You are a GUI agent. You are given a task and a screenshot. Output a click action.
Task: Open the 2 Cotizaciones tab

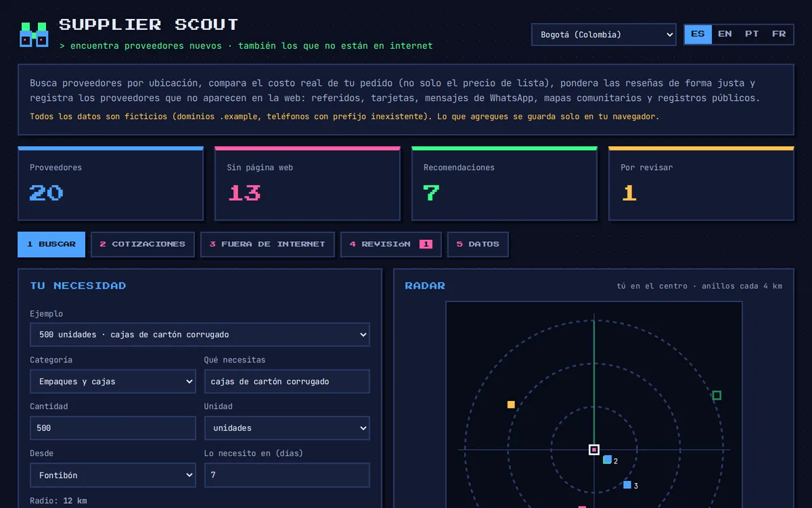coord(143,245)
